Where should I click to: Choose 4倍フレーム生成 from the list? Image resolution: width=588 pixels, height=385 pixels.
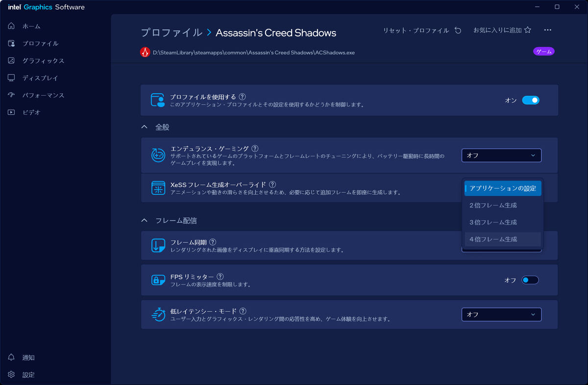pos(493,239)
